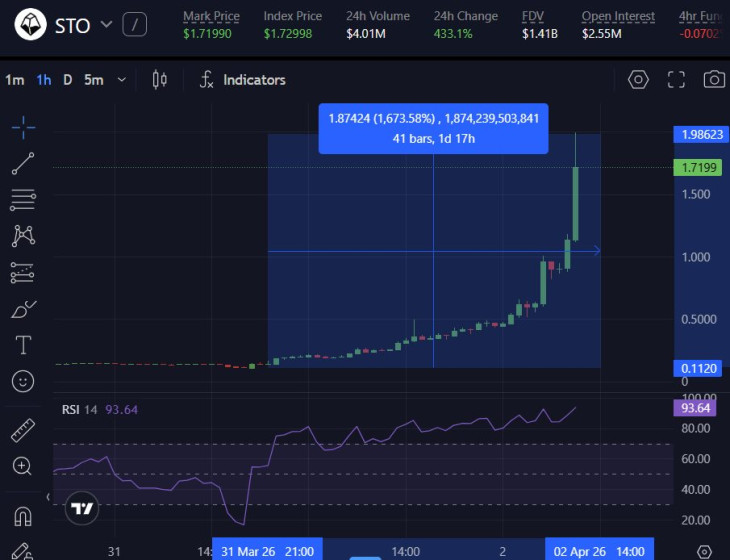The width and height of the screenshot is (730, 560).
Task: Switch to the 5m timeframe
Action: 94,80
